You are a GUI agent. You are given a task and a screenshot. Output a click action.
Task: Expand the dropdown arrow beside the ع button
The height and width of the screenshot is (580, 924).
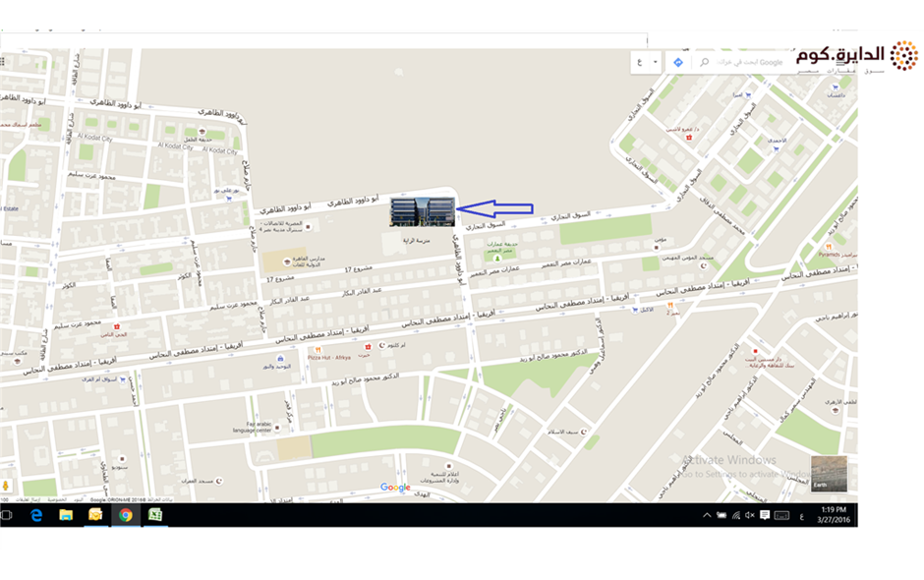click(656, 62)
